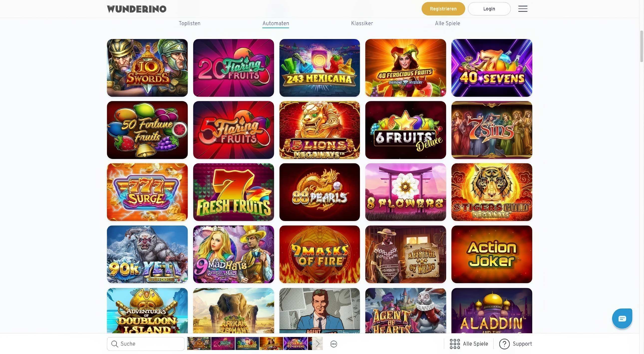Open the hamburger menu icon
644x354 pixels.
point(522,9)
